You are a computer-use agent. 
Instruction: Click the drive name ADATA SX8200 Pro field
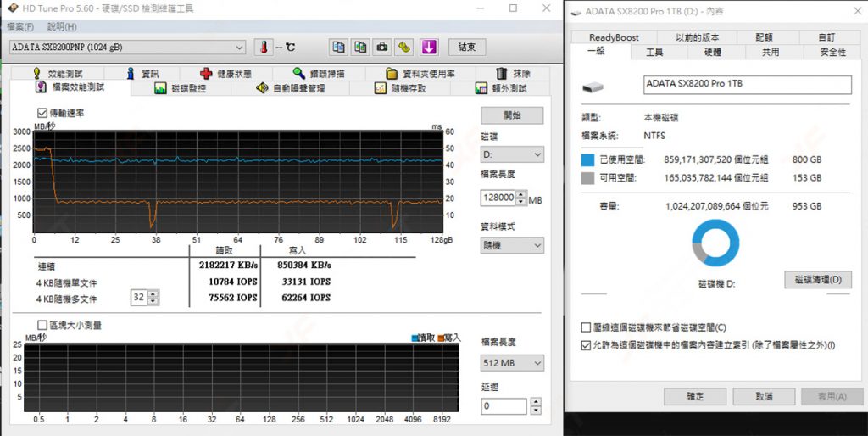pos(746,85)
